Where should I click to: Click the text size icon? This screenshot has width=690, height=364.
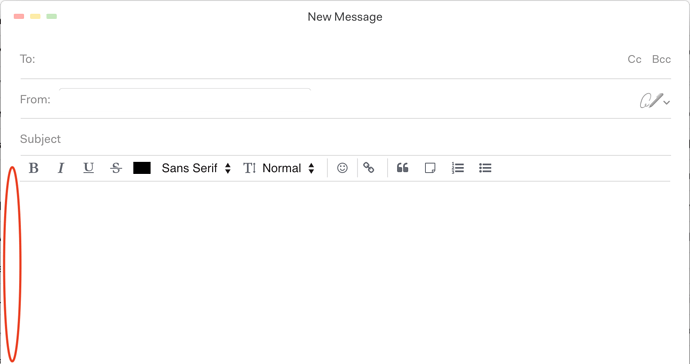[x=250, y=168]
